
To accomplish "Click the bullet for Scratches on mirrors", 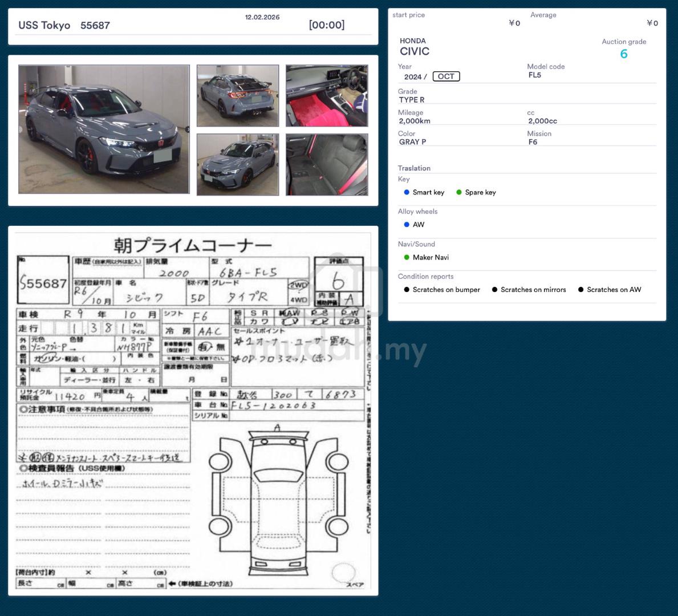I will [x=494, y=290].
